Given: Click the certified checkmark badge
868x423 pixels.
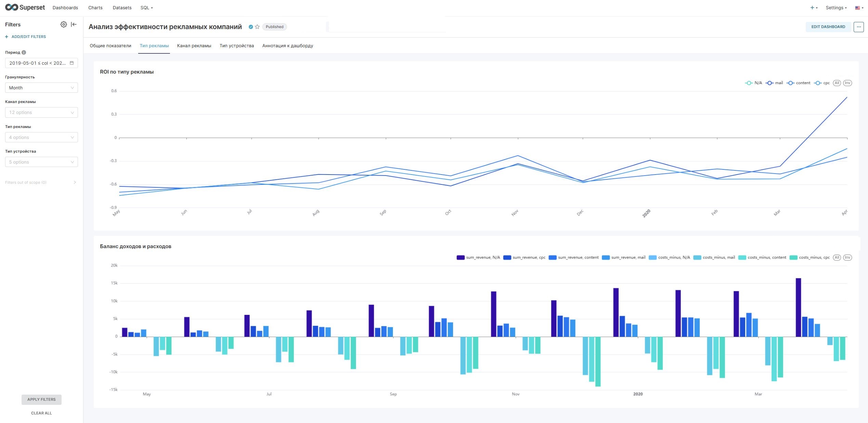Looking at the screenshot, I should pos(251,27).
